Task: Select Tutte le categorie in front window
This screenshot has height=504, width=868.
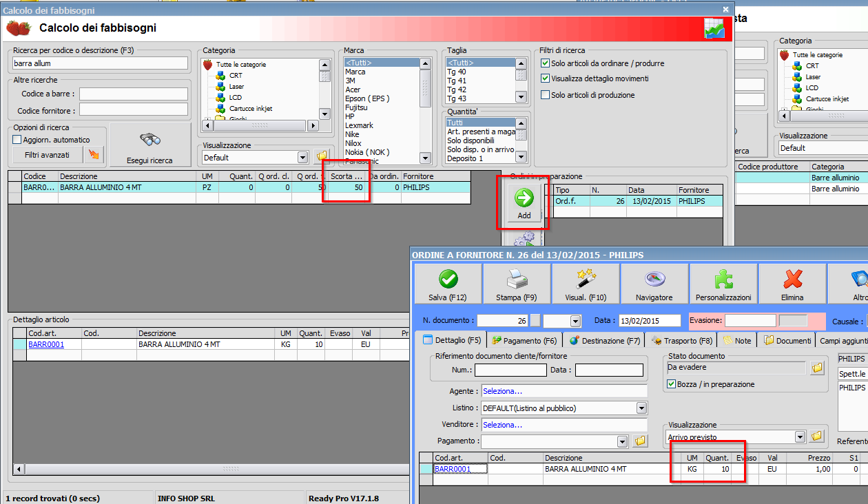Action: pos(240,64)
